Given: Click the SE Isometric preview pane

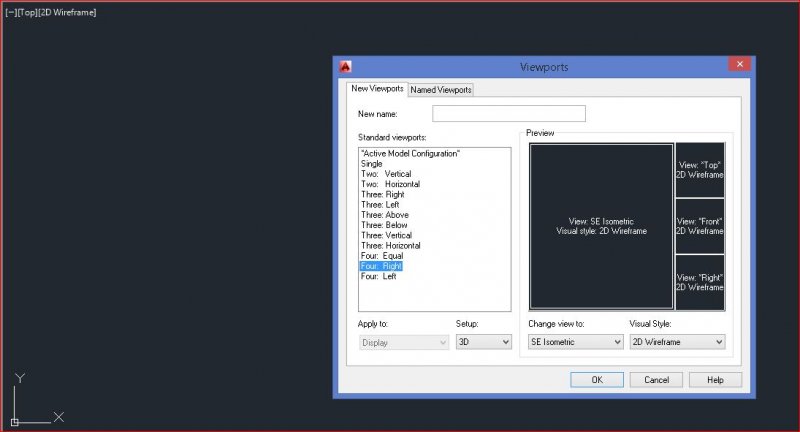Looking at the screenshot, I should pos(602,226).
